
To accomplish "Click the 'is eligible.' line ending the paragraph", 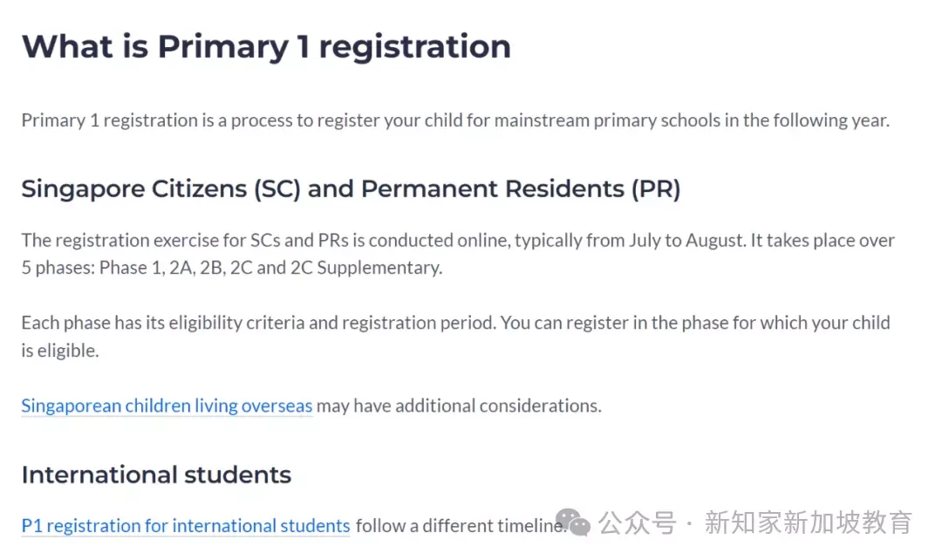I will (60, 351).
